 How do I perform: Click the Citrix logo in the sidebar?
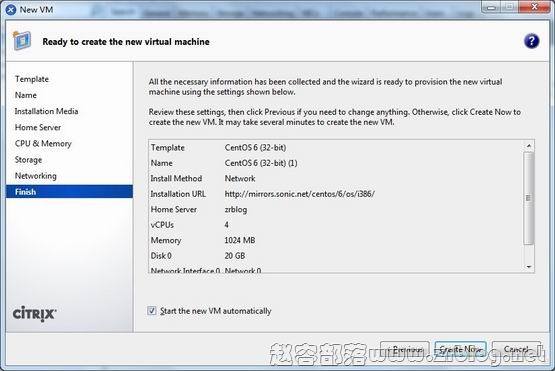click(34, 314)
